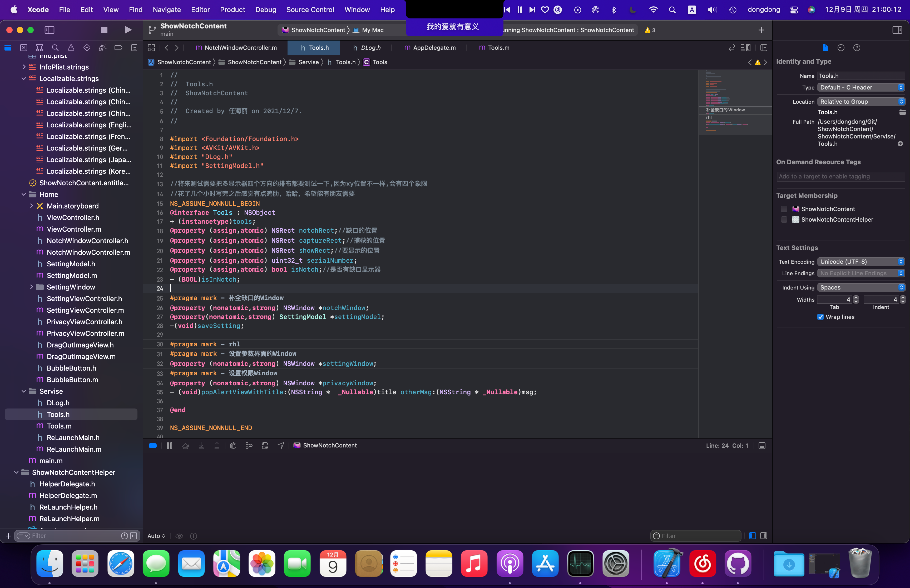Open debug memory graph
The height and width of the screenshot is (588, 910).
coord(249,446)
